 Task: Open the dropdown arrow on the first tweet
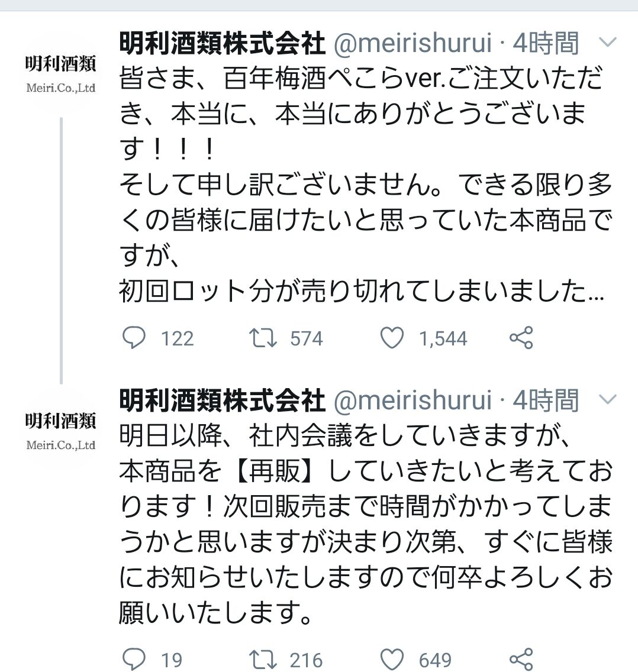coord(608,43)
